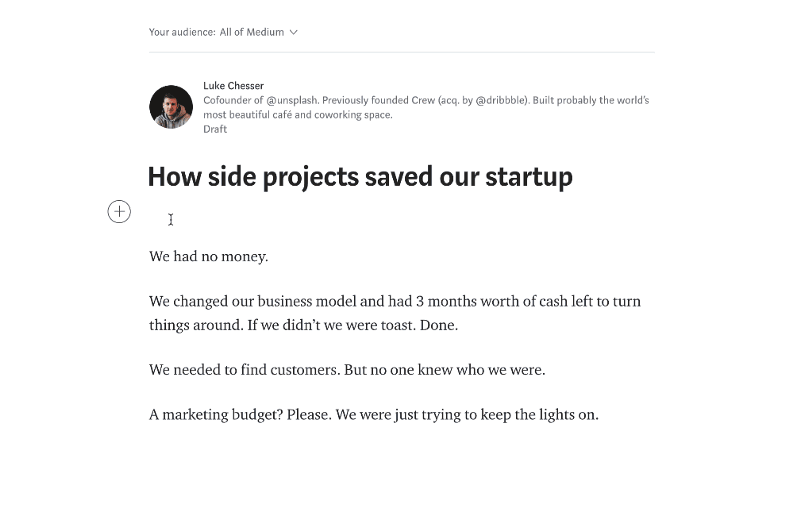Expand the audience dropdown chevron
The width and height of the screenshot is (800, 511).
click(x=293, y=32)
